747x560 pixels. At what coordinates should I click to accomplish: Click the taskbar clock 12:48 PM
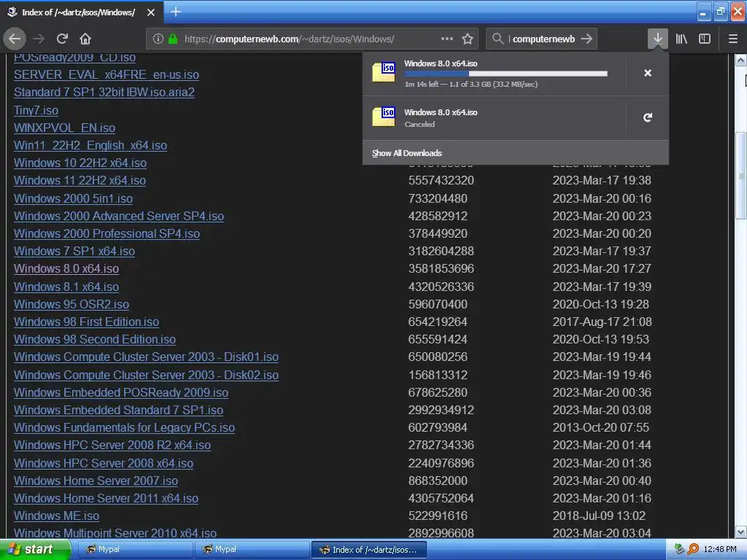tap(720, 549)
